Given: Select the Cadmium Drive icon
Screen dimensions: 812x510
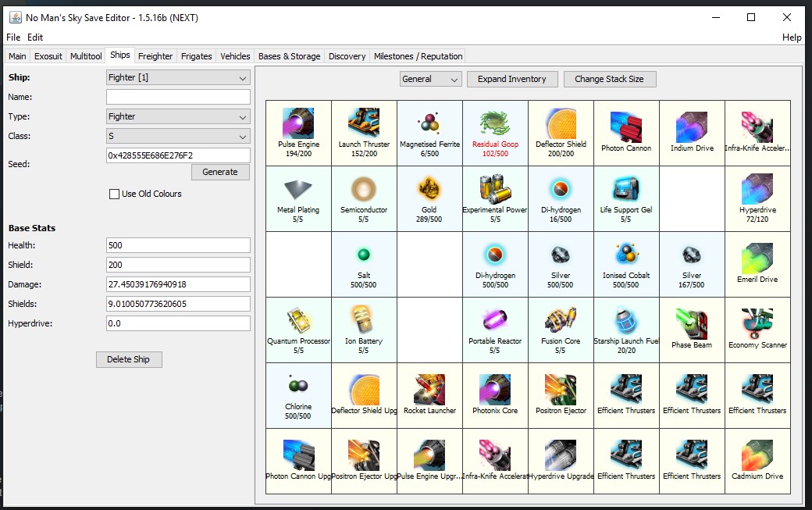Looking at the screenshot, I should pos(757,455).
